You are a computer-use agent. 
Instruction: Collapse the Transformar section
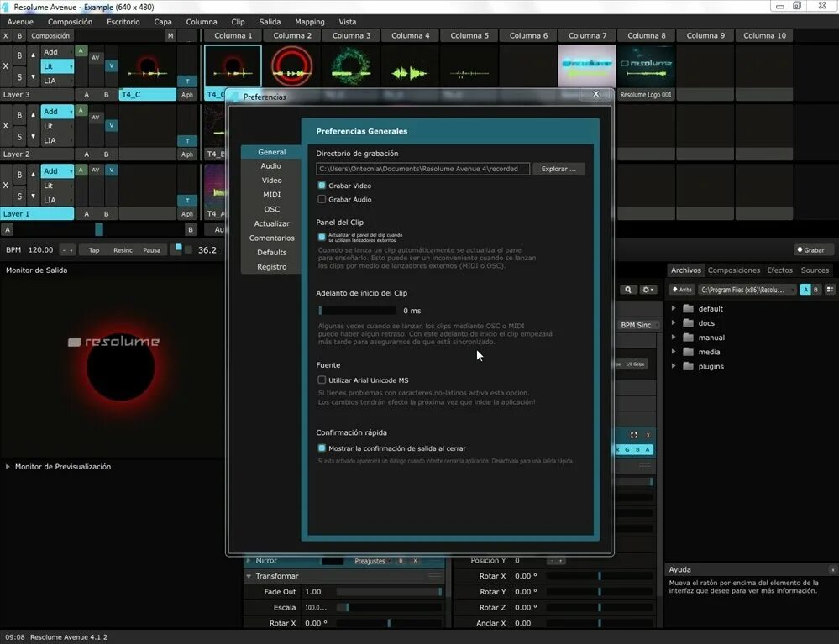click(249, 576)
